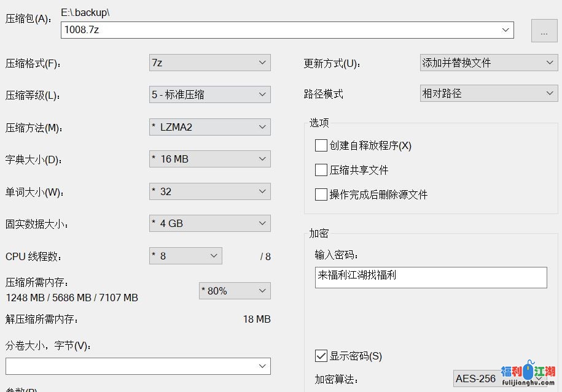Expand the 字典大小 16 MB dropdown

209,159
